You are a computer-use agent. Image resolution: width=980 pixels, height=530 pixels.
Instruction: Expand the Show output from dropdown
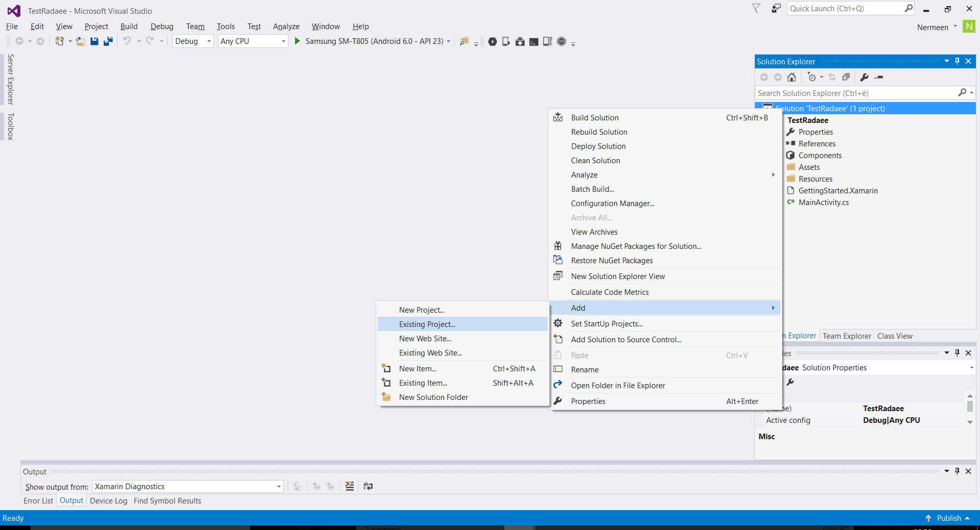tap(279, 487)
